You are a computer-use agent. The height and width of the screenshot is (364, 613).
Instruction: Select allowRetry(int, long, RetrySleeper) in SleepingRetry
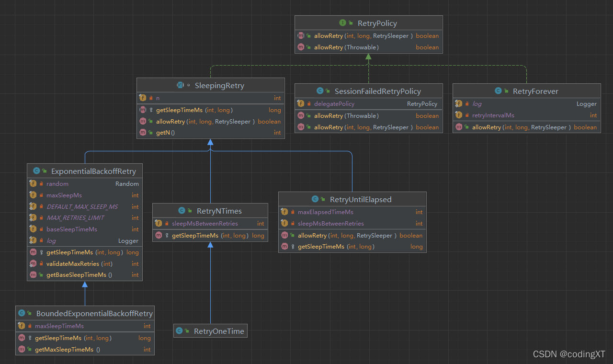pos(205,121)
